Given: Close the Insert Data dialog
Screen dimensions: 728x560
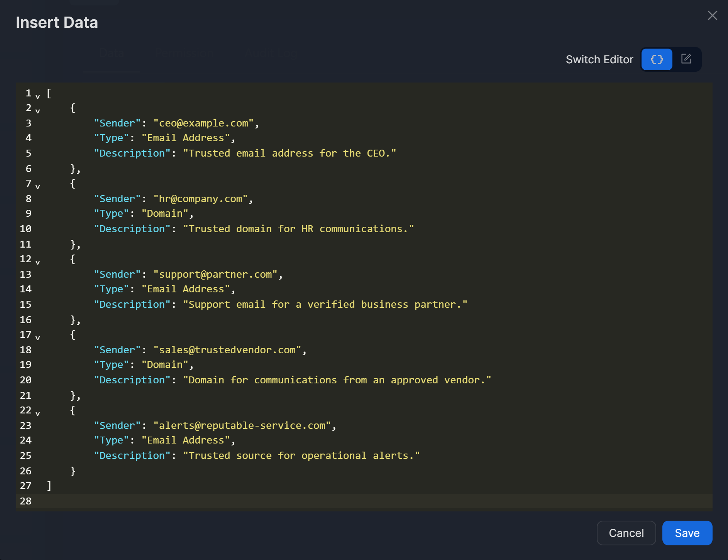Looking at the screenshot, I should tap(712, 15).
